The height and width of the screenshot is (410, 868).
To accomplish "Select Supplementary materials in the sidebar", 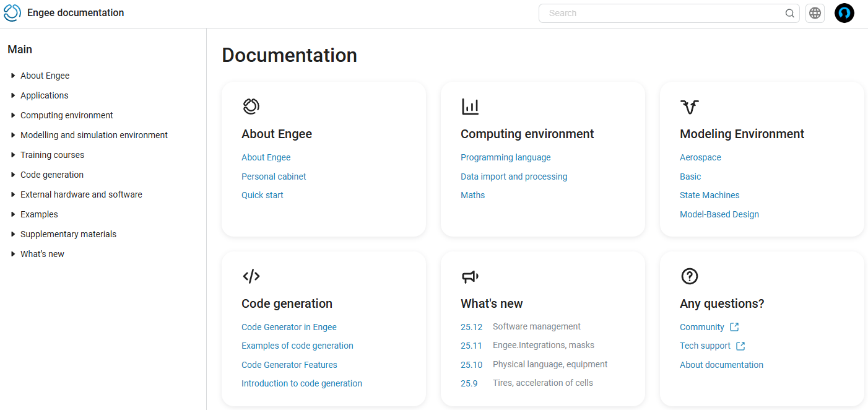I will click(68, 233).
